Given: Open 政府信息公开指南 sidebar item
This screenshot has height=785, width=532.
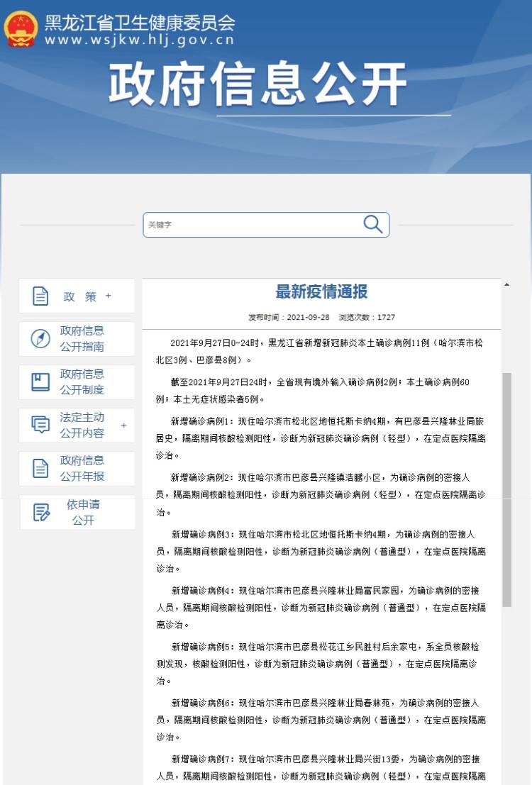Looking at the screenshot, I should (x=77, y=339).
